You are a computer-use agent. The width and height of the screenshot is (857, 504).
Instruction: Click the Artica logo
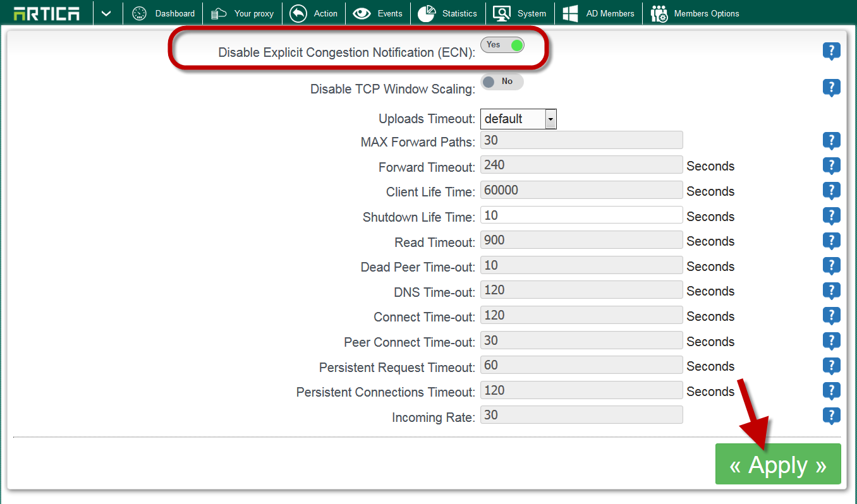pyautogui.click(x=46, y=13)
